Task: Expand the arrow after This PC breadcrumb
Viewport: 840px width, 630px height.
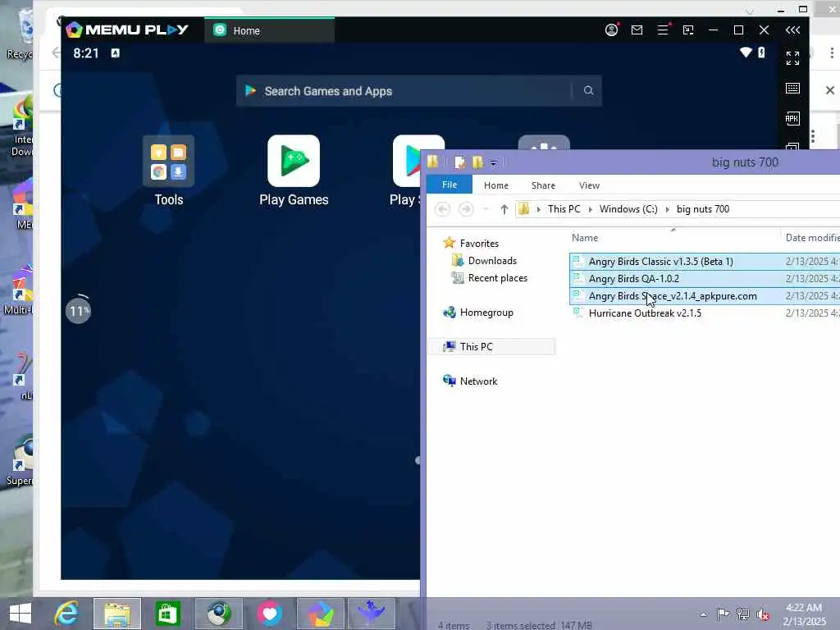Action: pyautogui.click(x=591, y=209)
